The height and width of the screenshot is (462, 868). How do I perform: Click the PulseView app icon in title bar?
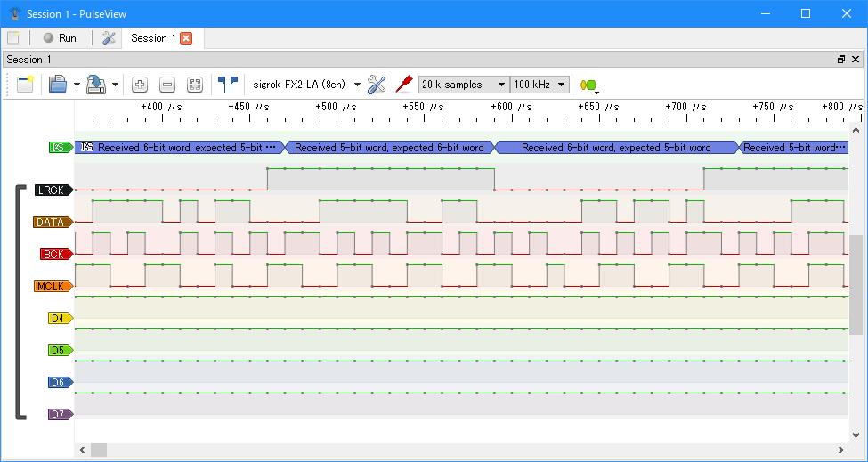(15, 14)
